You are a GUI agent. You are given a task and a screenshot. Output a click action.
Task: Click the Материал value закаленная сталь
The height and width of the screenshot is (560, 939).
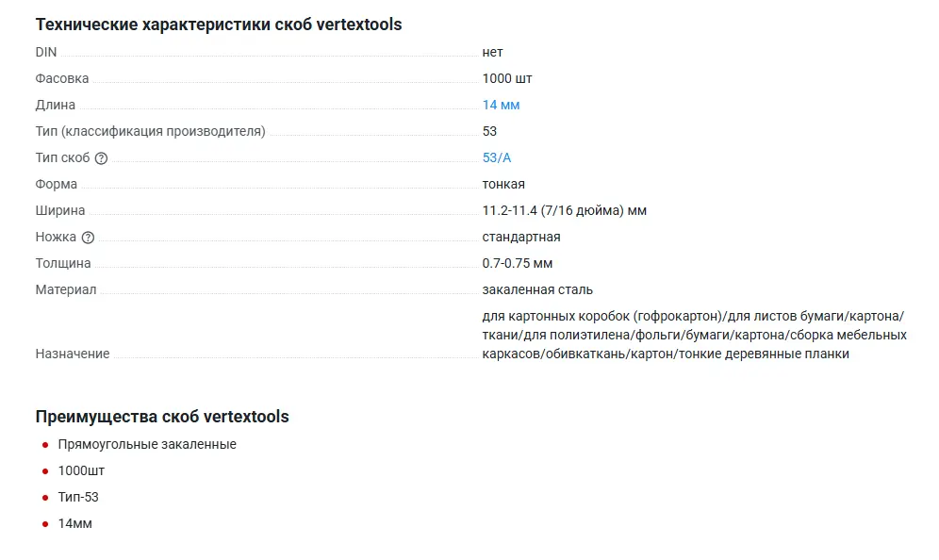click(537, 289)
